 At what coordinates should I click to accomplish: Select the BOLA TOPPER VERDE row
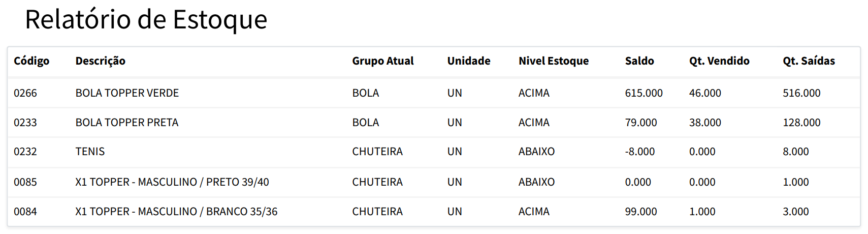(x=127, y=93)
